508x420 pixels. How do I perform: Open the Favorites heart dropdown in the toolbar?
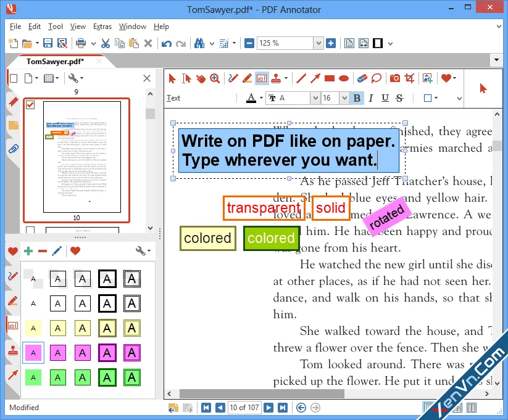pyautogui.click(x=455, y=78)
